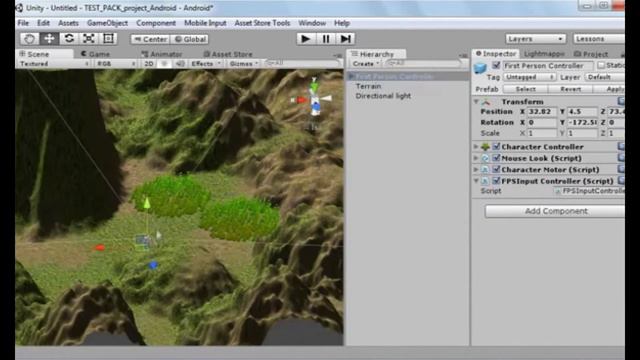Screen dimensions: 640x360
Task: Click Position Y value field
Action: point(582,111)
